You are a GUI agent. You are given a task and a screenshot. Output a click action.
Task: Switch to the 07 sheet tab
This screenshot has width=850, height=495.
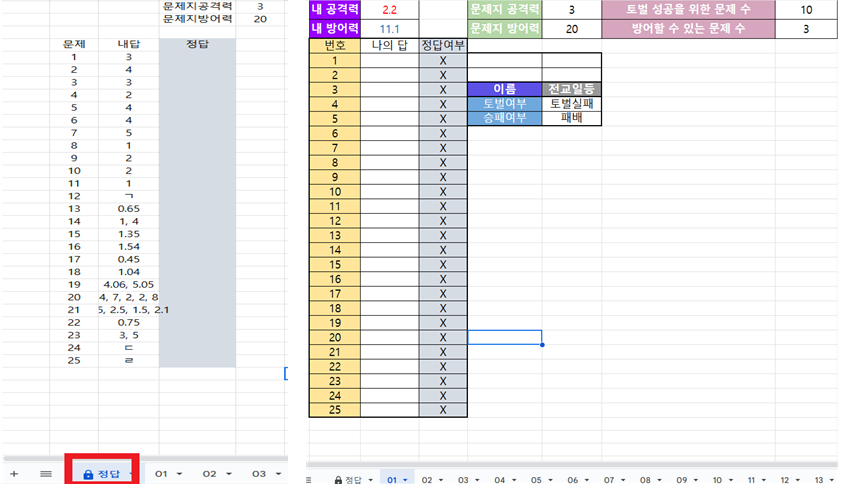coord(609,480)
